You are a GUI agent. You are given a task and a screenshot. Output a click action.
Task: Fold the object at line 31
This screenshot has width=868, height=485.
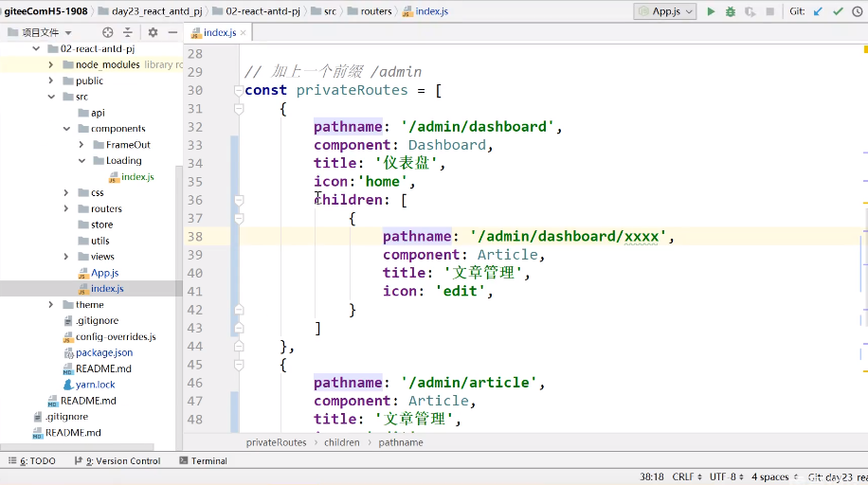coord(239,109)
